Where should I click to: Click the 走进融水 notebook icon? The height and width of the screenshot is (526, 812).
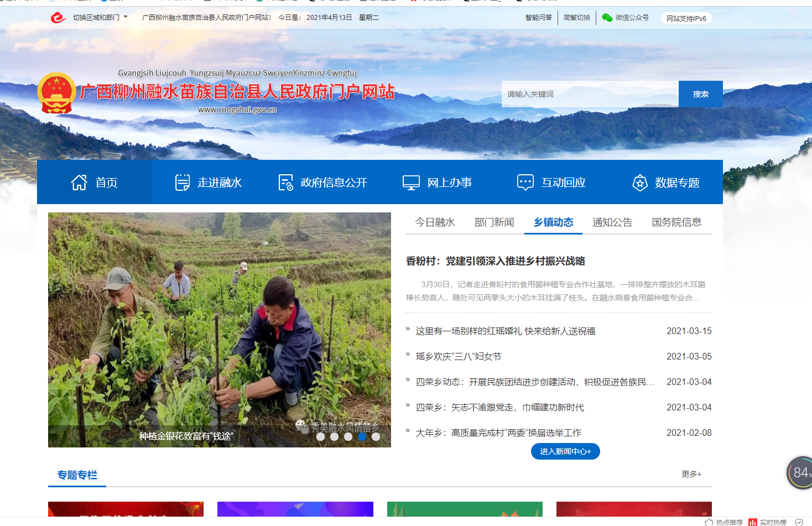(182, 183)
